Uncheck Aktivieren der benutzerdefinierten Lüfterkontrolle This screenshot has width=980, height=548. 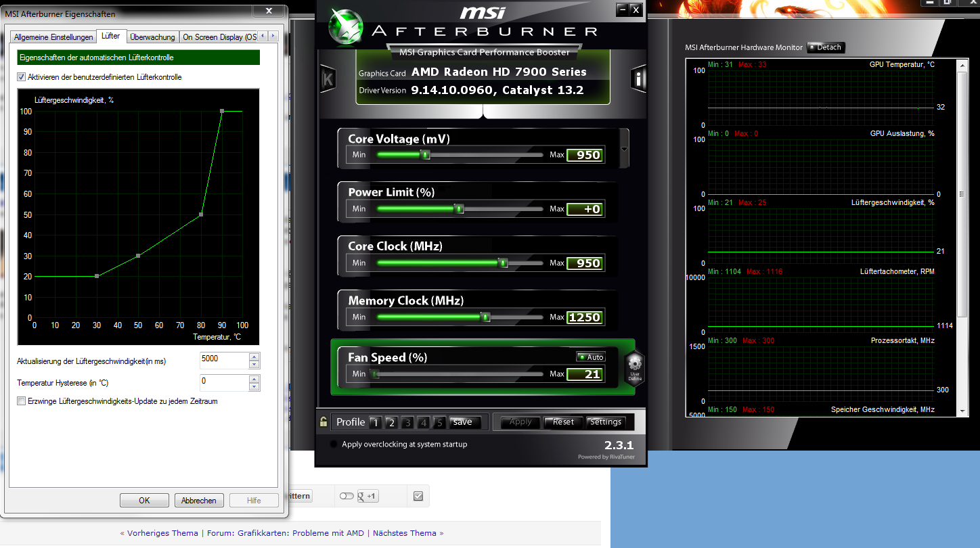pyautogui.click(x=21, y=77)
